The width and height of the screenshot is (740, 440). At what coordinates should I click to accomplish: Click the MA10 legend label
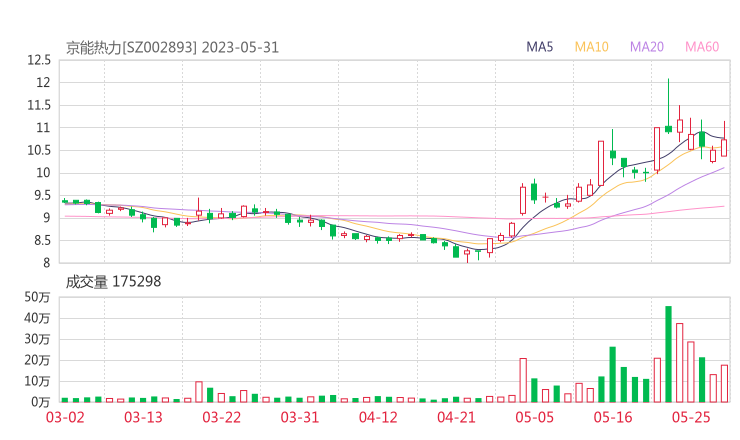click(x=591, y=47)
